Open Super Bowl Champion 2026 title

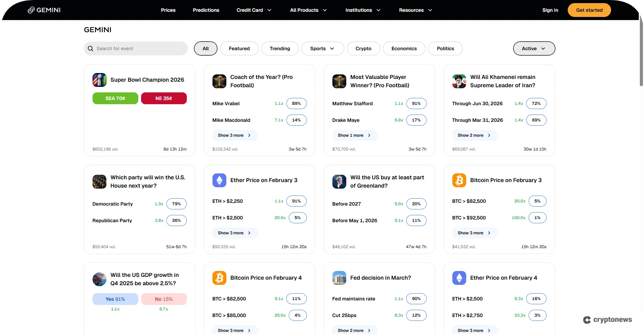click(x=147, y=80)
